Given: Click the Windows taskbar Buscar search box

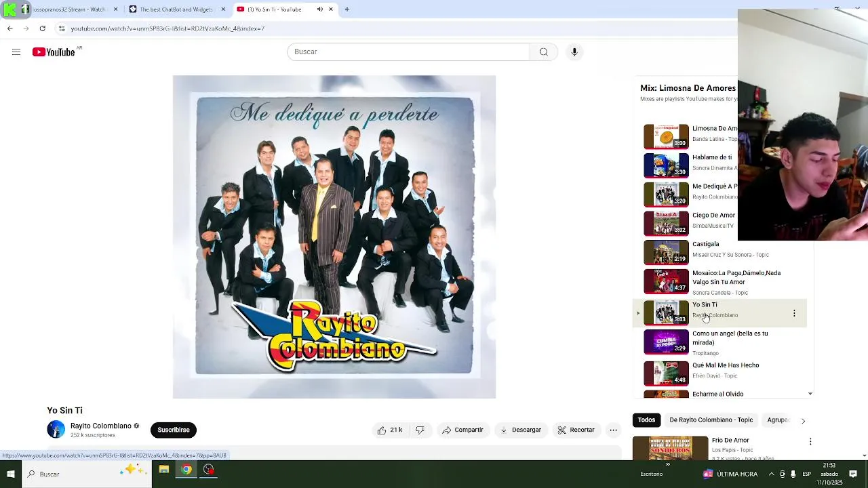Looking at the screenshot, I should [x=87, y=474].
